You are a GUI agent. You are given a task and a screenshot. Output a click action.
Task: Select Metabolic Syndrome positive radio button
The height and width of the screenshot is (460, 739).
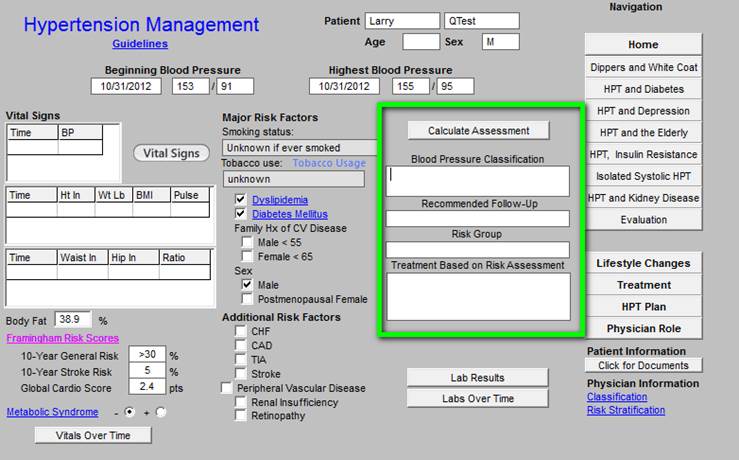[x=161, y=412]
